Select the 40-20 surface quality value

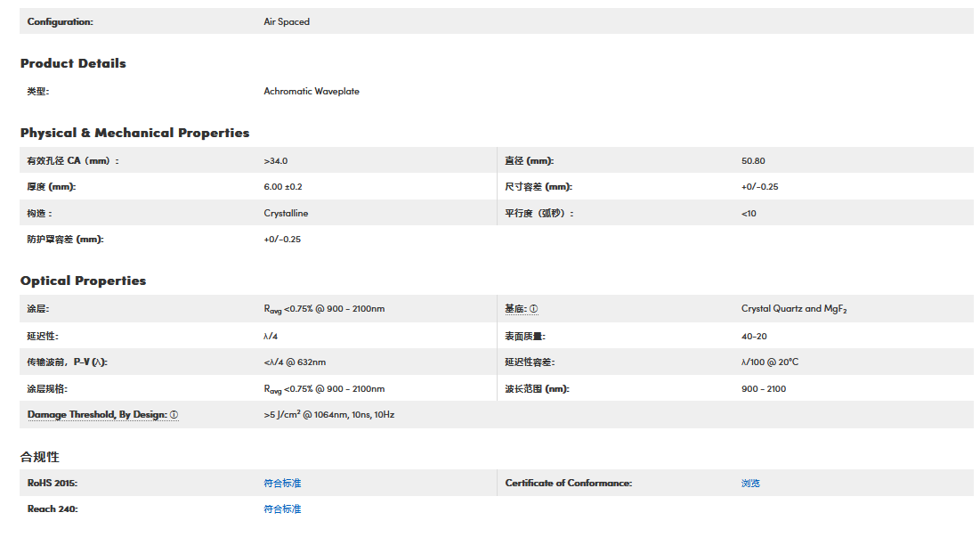(x=755, y=337)
